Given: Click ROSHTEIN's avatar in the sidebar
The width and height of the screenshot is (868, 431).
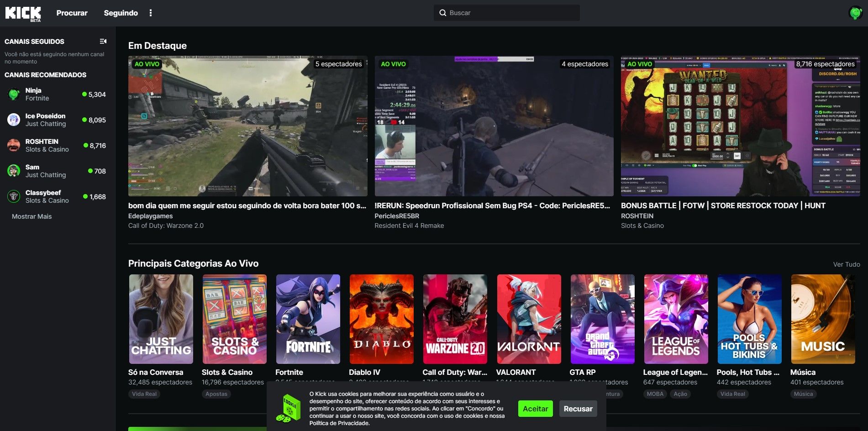Looking at the screenshot, I should pyautogui.click(x=14, y=145).
